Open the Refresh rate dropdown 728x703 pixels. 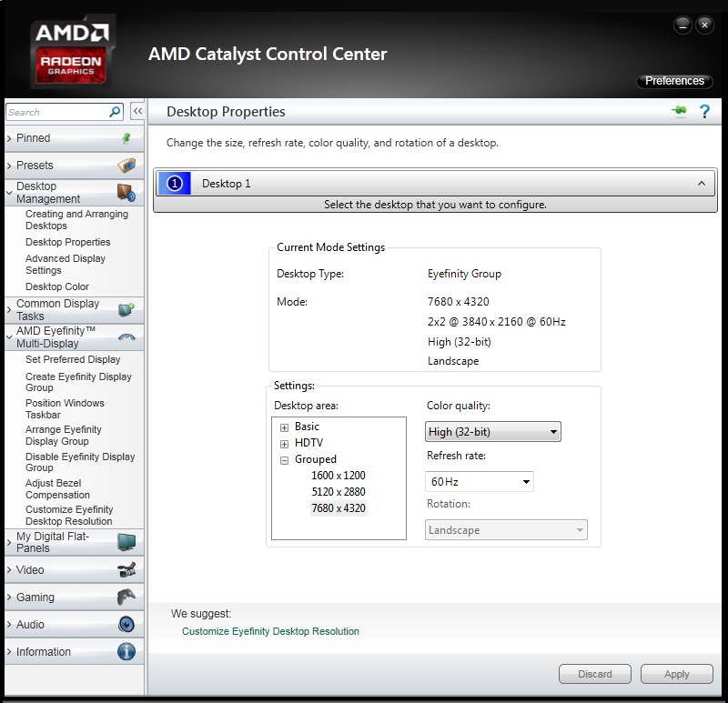tap(480, 482)
